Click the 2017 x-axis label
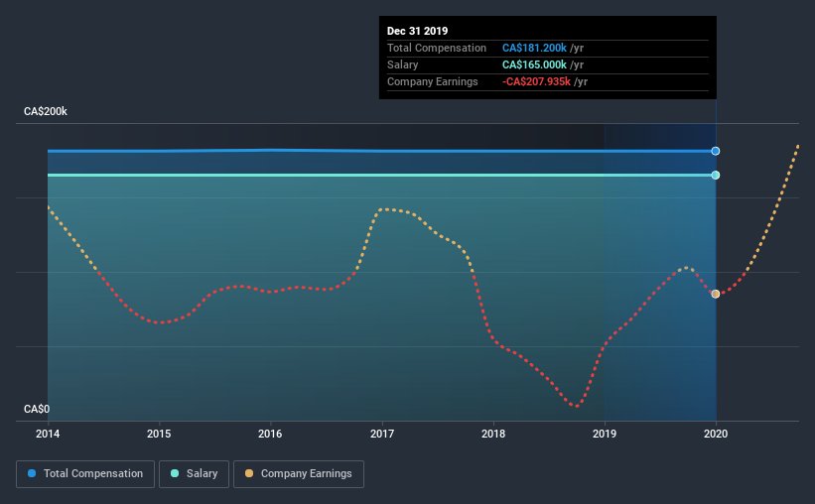 point(382,434)
